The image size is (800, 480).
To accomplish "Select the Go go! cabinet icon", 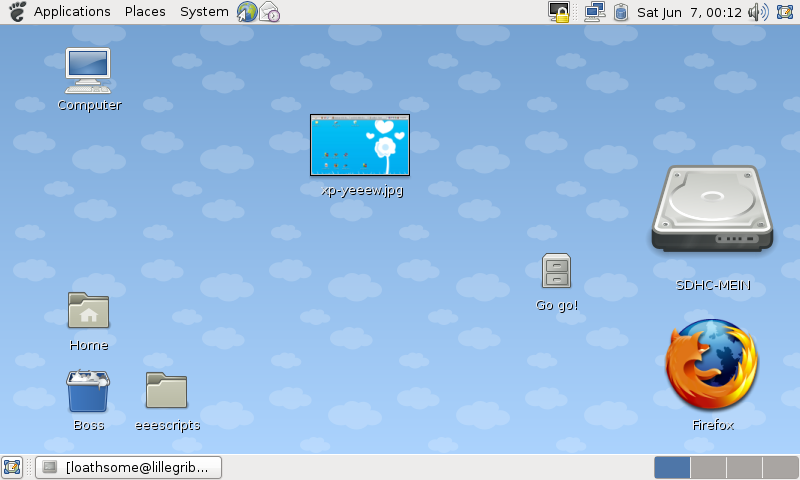I will [x=556, y=271].
